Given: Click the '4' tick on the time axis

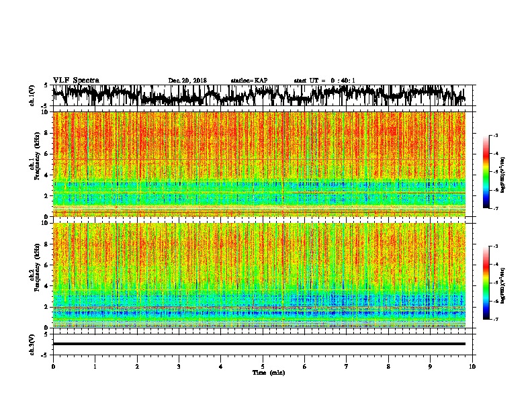Looking at the screenshot, I should click(221, 366).
